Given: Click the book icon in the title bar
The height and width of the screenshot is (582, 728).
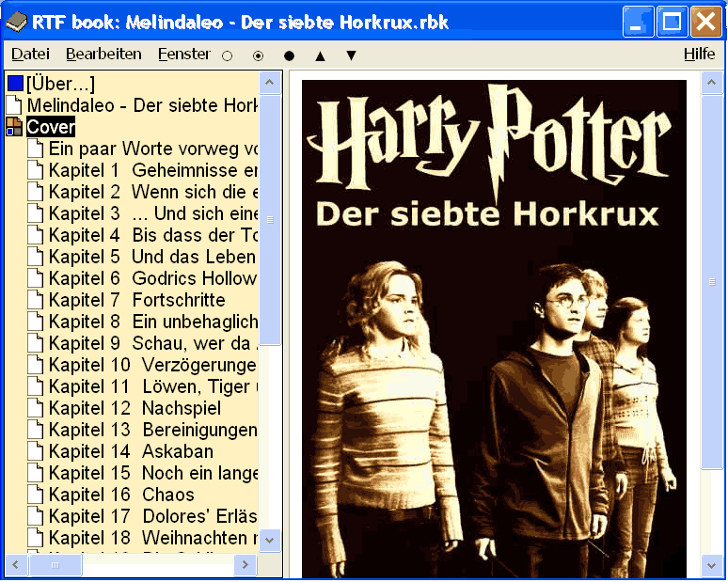Looking at the screenshot, I should coord(17,22).
